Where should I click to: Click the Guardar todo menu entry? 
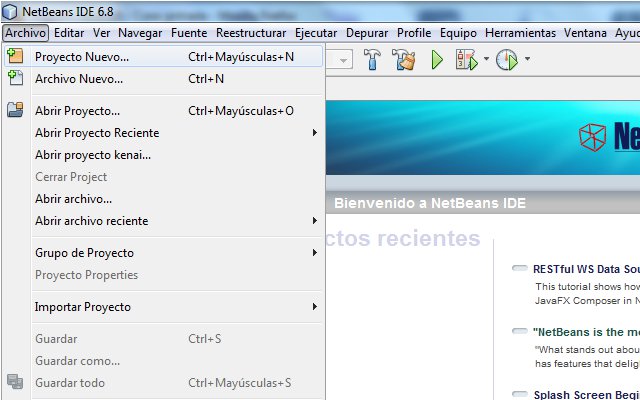163,383
